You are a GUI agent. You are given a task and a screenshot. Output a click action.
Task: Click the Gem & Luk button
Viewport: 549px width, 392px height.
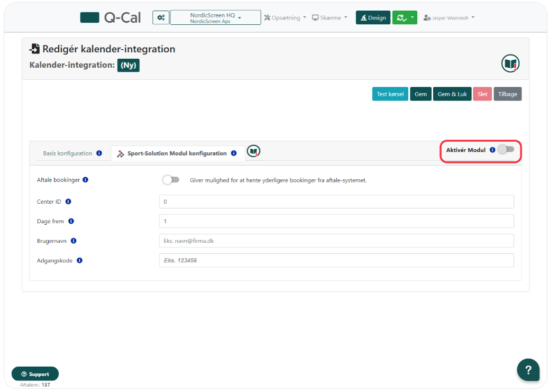(x=452, y=94)
